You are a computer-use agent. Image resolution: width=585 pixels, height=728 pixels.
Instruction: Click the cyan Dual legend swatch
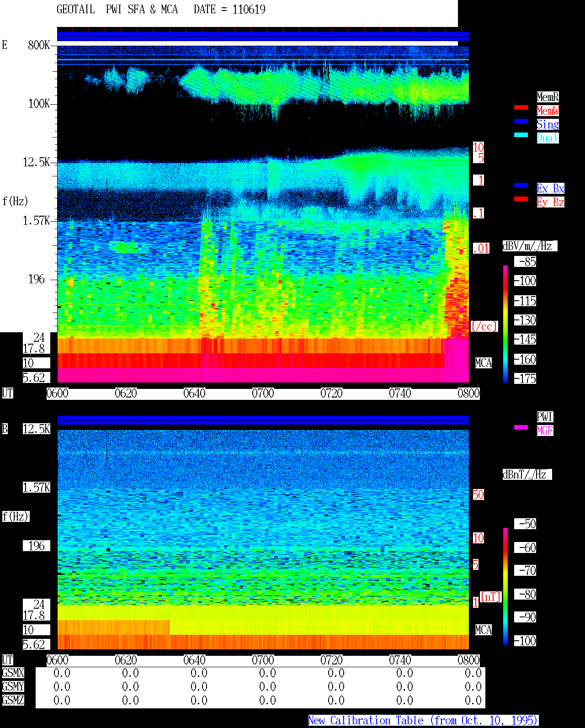(521, 135)
